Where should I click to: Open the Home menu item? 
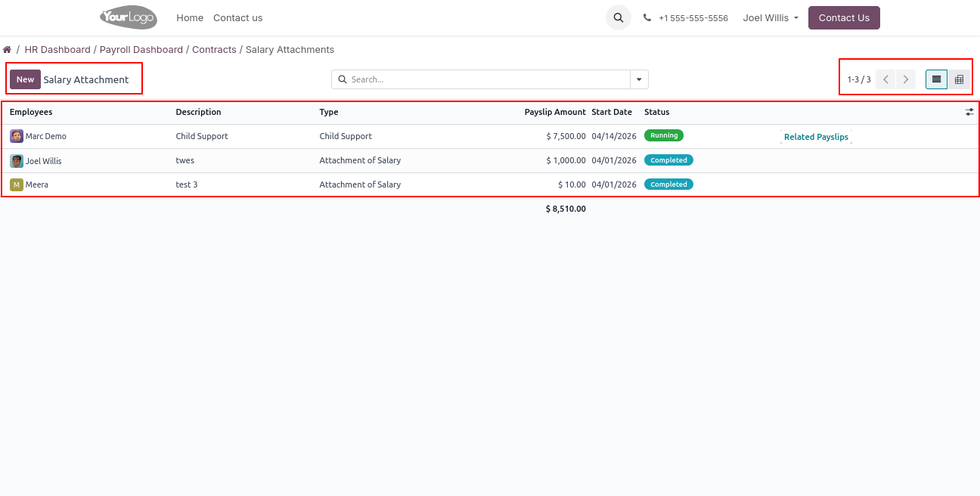click(190, 17)
